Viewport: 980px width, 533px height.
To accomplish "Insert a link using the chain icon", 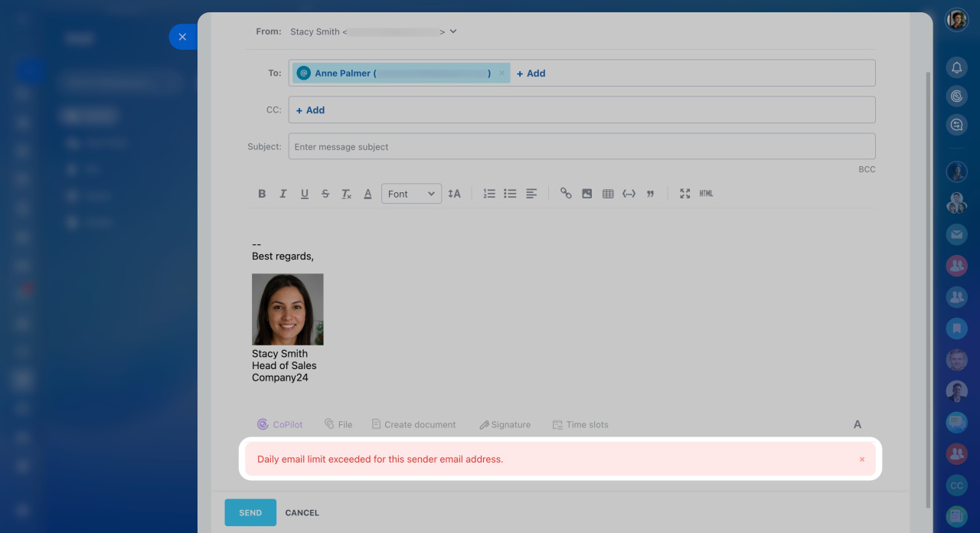I will [x=566, y=194].
